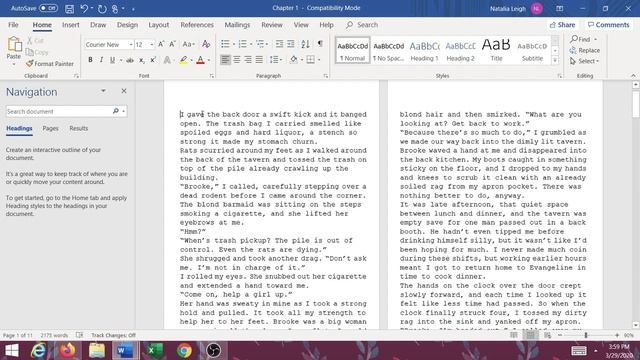Adjust the zoom slider handle
640x360 pixels.
pyautogui.click(x=586, y=335)
